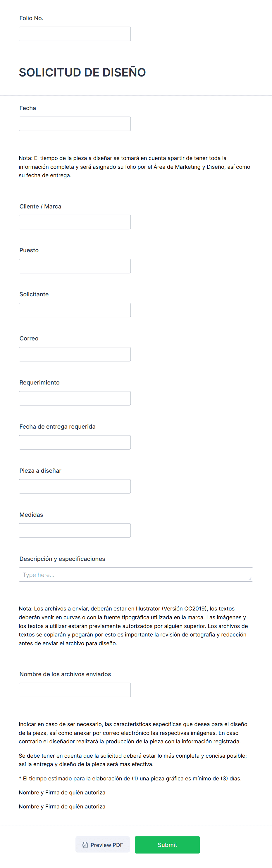This screenshot has height=868, width=272.
Task: Open the Preview PDF button
Action: (x=103, y=844)
